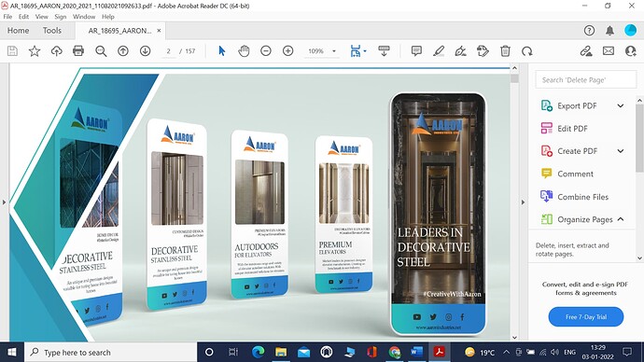Go to previous page arrow

click(123, 51)
